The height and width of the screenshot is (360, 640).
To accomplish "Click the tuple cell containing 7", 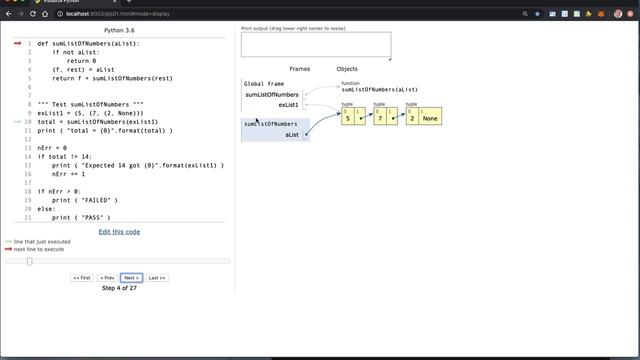I will pyautogui.click(x=380, y=116).
